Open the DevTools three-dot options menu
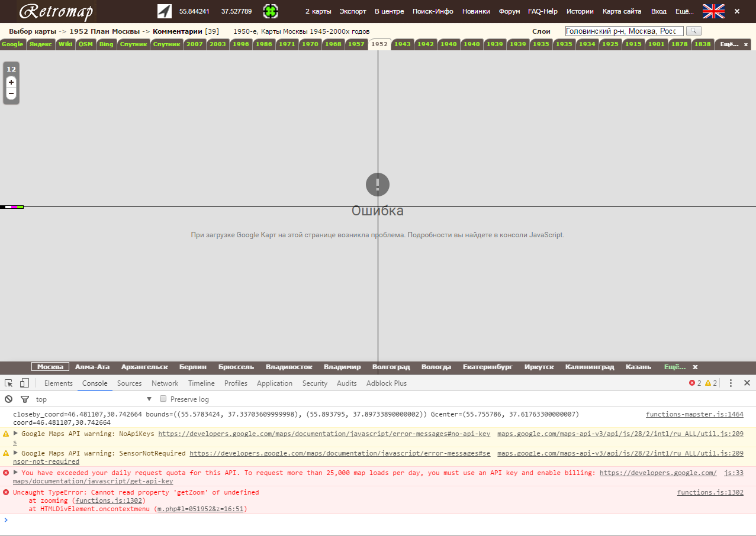The width and height of the screenshot is (756, 536). [731, 383]
